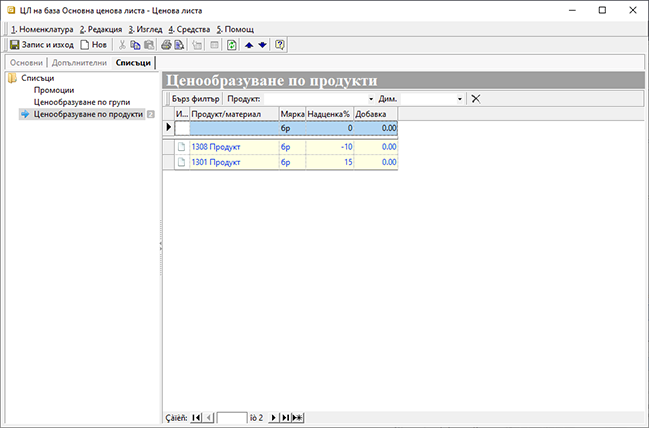Image resolution: width=649 pixels, height=428 pixels.
Task: Click the cut (scissors) toolbar icon
Action: pos(122,45)
